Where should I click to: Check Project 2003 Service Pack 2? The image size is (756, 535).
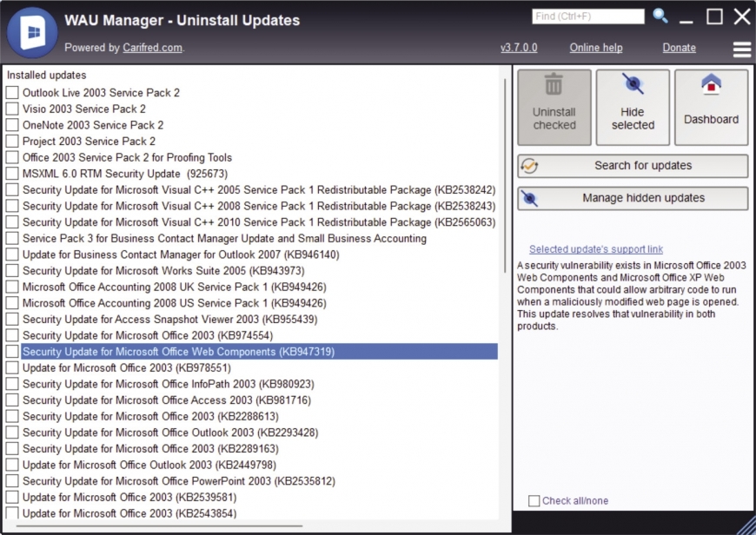12,142
